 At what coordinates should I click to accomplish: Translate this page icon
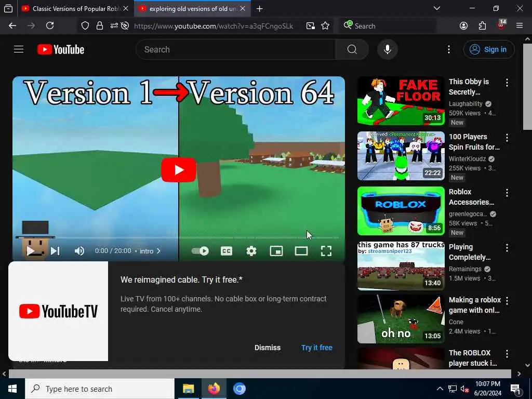click(x=311, y=26)
